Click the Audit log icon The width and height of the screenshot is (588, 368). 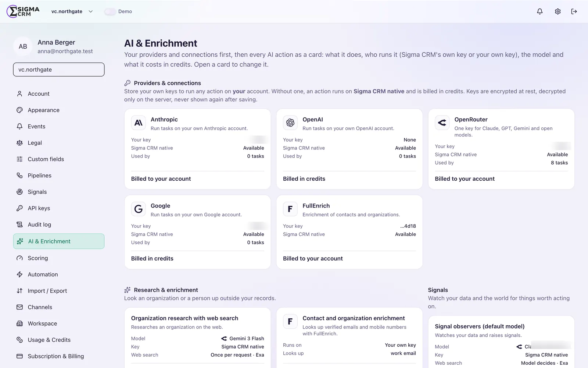[x=19, y=224]
